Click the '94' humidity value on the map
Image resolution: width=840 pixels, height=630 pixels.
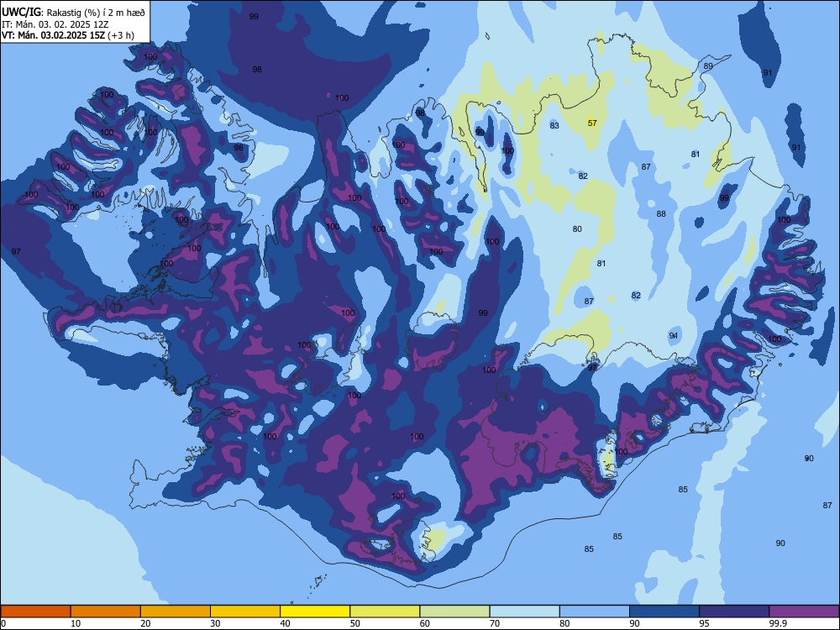(674, 336)
